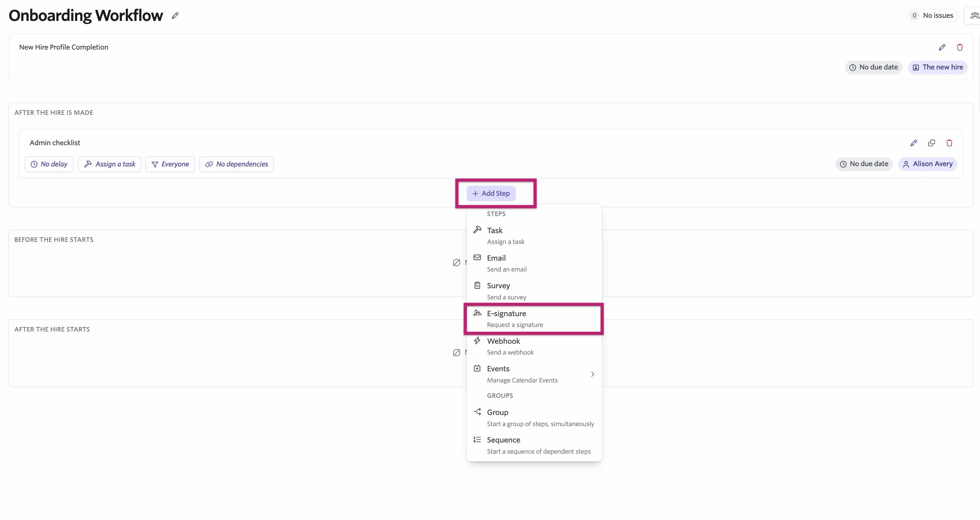The height and width of the screenshot is (520, 980).
Task: Choose Survey from the step menu
Action: [534, 291]
